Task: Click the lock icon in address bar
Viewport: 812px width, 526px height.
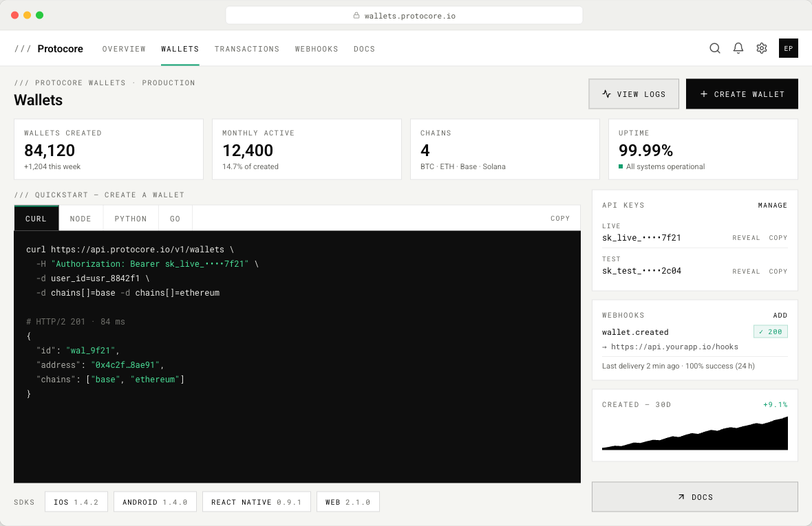Action: point(356,16)
